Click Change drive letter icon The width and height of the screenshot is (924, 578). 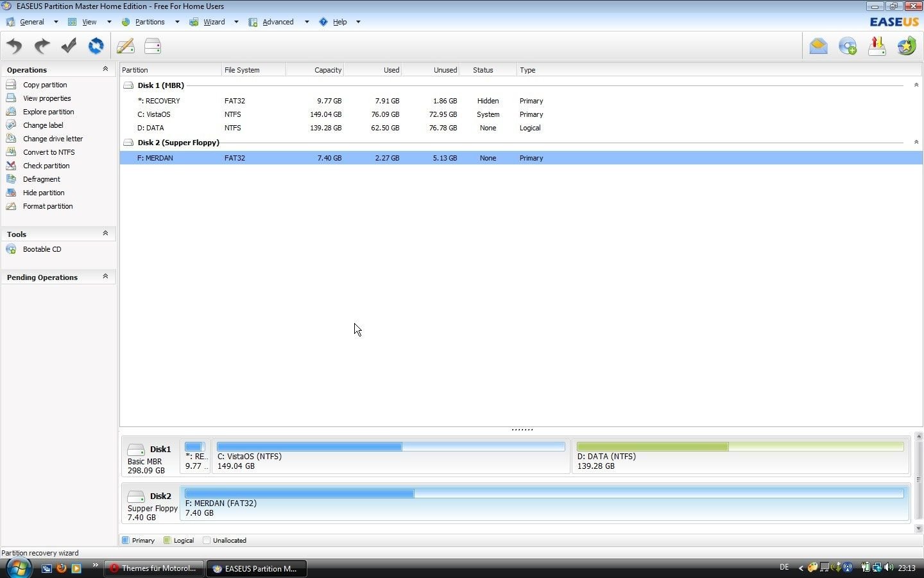coord(11,139)
